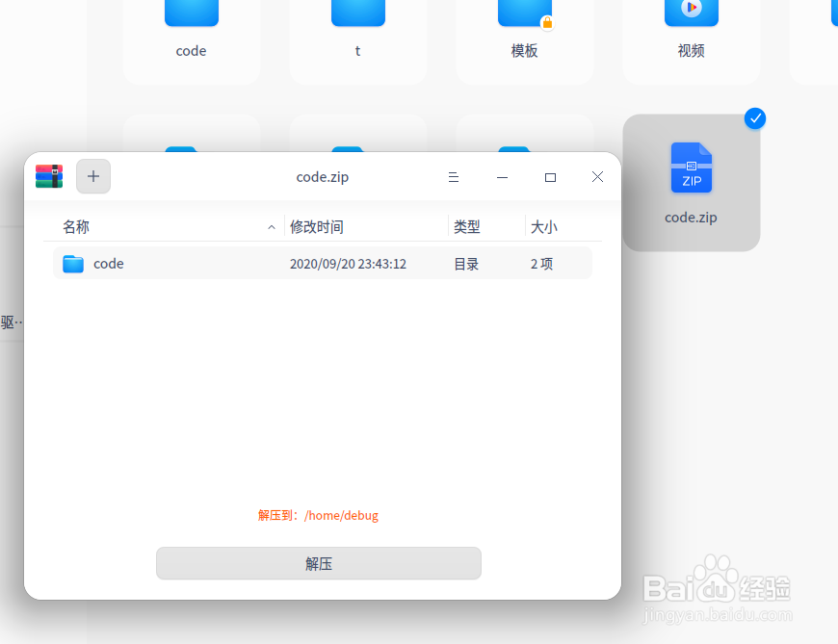Open the archive manager hamburger menu
838x644 pixels.
[x=454, y=177]
